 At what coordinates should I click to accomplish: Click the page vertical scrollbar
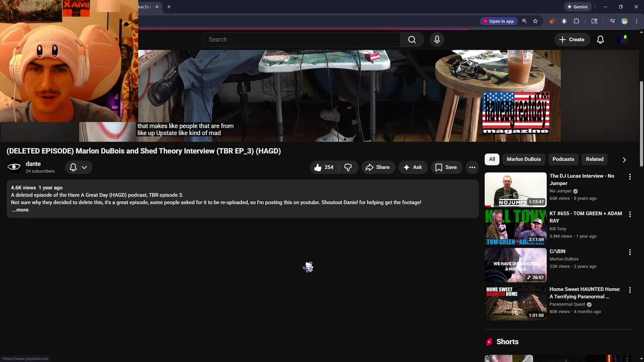click(x=641, y=123)
